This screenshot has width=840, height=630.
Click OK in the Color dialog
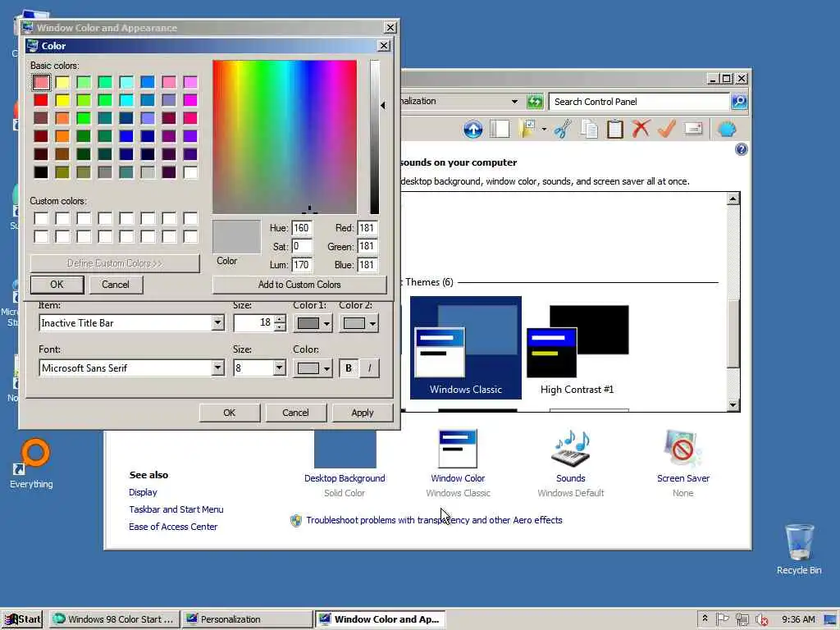(x=57, y=285)
